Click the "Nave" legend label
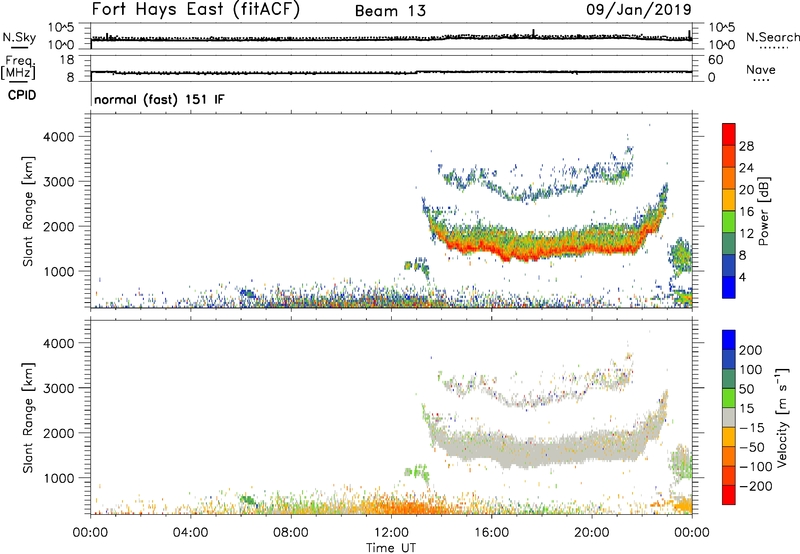Viewport: 800px width, 554px height. (x=761, y=69)
